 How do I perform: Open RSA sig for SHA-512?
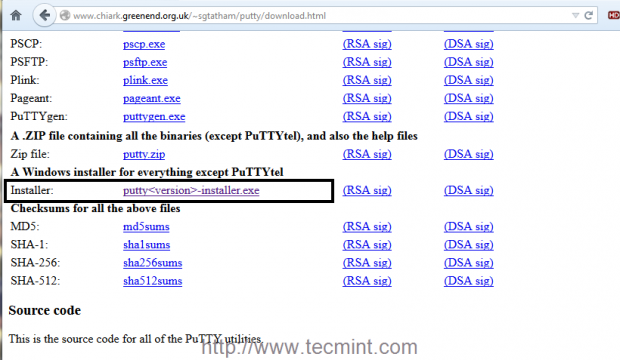coord(367,281)
